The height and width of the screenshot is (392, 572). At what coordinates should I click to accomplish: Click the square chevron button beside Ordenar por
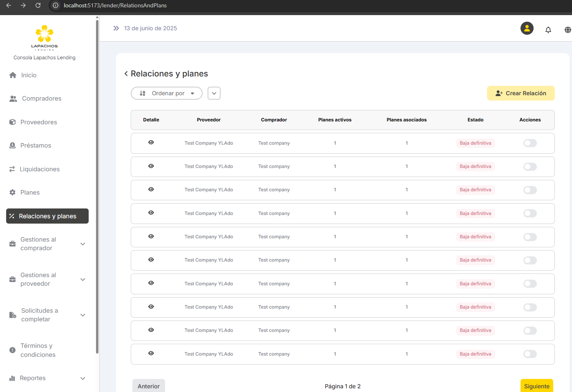coord(214,93)
